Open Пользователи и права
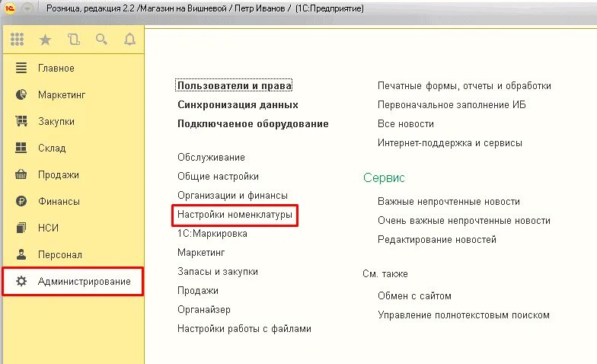This screenshot has height=364, width=597. pyautogui.click(x=235, y=85)
